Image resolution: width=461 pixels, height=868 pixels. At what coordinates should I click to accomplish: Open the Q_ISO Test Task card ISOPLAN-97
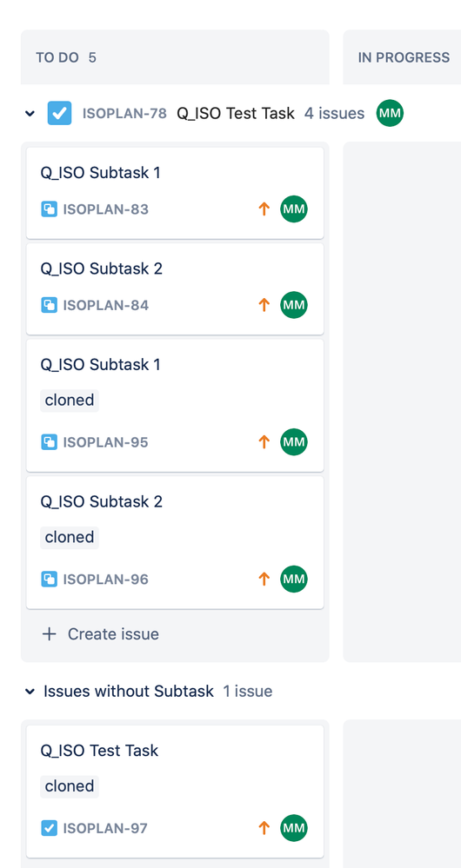click(175, 791)
